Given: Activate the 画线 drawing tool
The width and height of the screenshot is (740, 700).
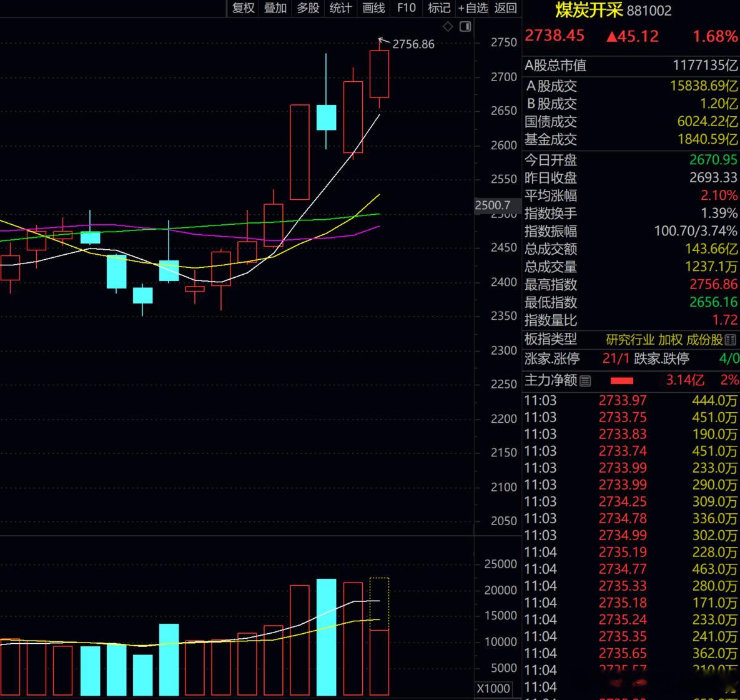Looking at the screenshot, I should [x=373, y=8].
